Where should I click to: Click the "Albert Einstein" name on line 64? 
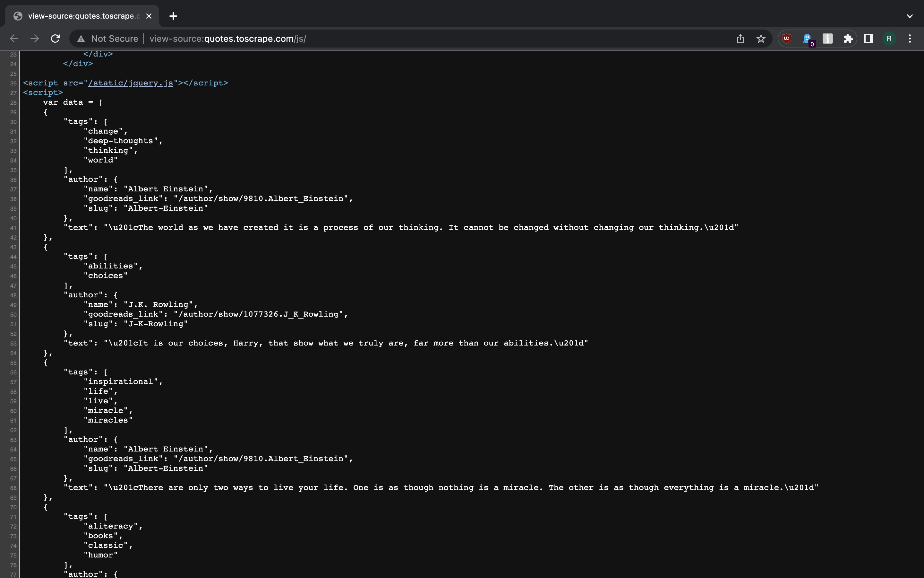166,449
